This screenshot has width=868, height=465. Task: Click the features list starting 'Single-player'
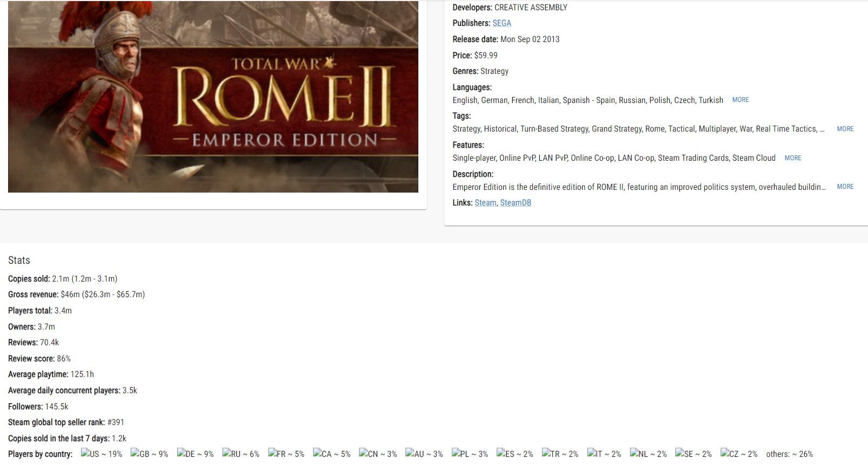point(614,158)
